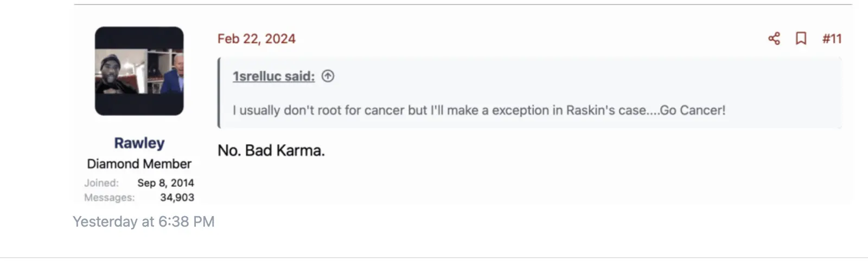
Task: Open the quoted user 1srelluc said link
Action: (x=273, y=76)
